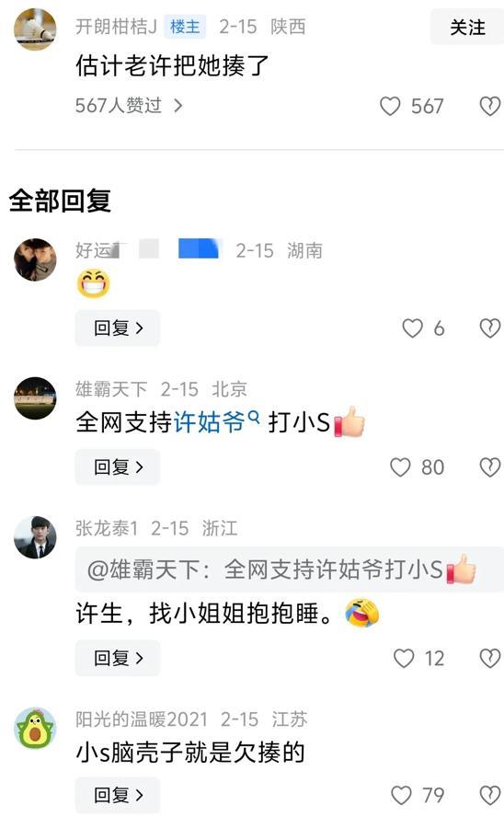The width and height of the screenshot is (504, 828).
Task: Like the top comment with 567 likes
Action: 390,106
